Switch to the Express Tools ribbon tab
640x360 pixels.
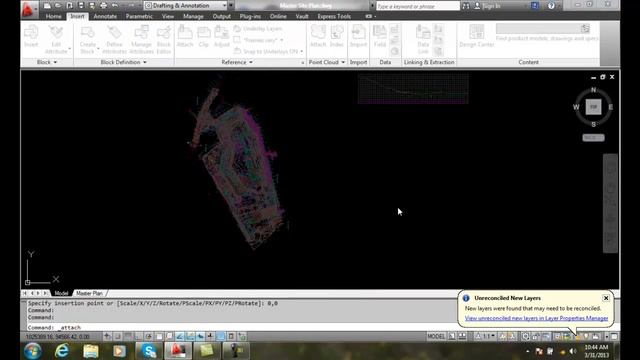point(334,16)
